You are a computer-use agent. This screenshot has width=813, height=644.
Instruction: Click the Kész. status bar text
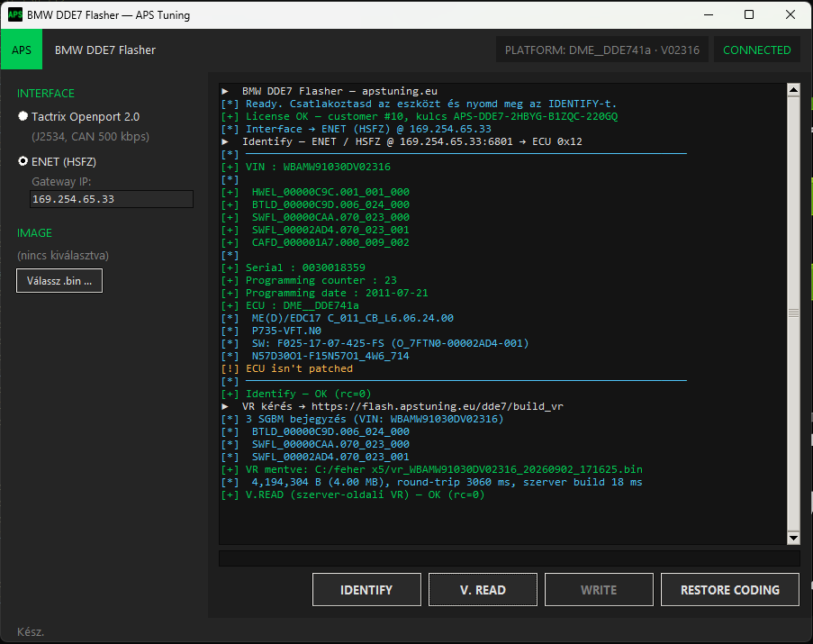coord(31,631)
